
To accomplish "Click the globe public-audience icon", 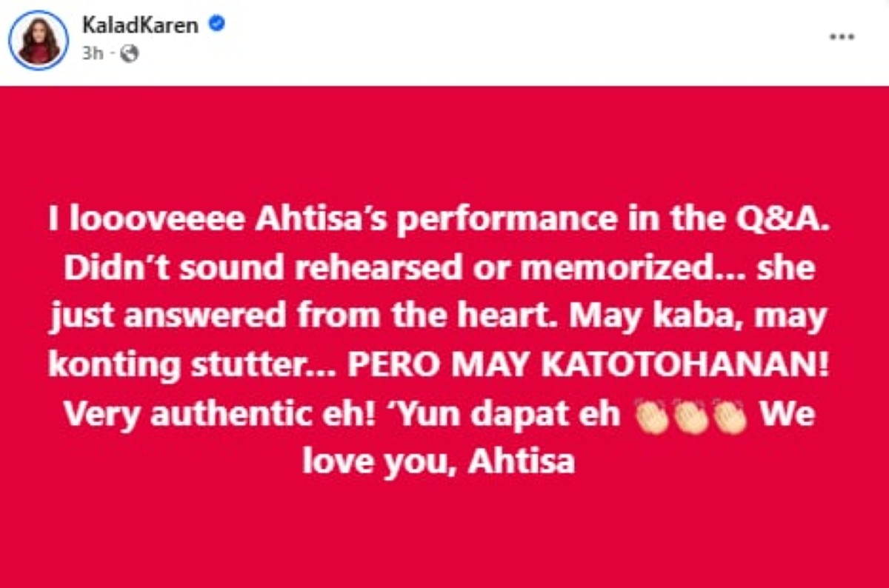I will point(128,53).
